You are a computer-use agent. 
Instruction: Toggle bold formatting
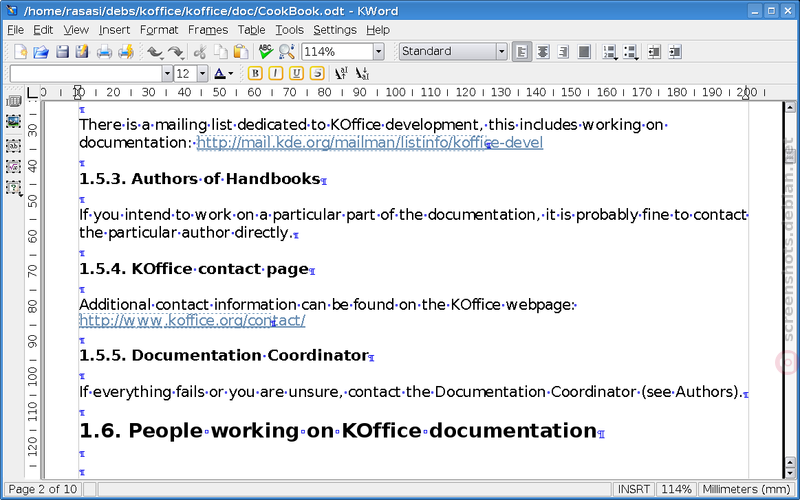[255, 73]
